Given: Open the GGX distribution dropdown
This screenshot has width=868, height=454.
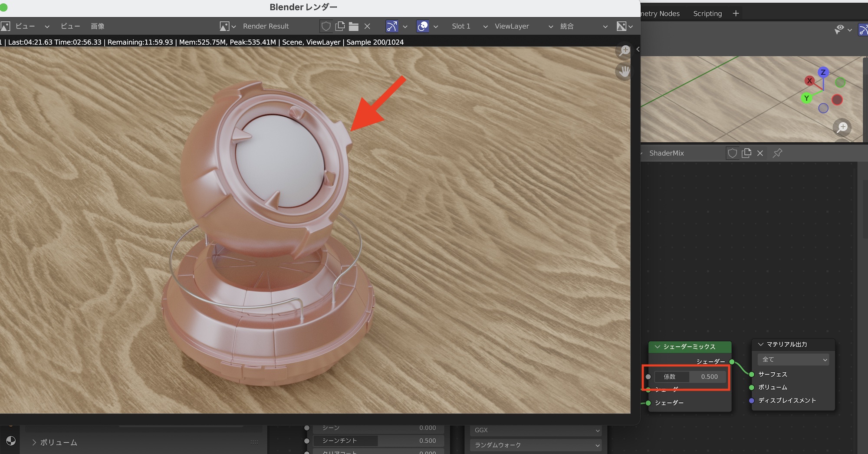Looking at the screenshot, I should (x=536, y=430).
